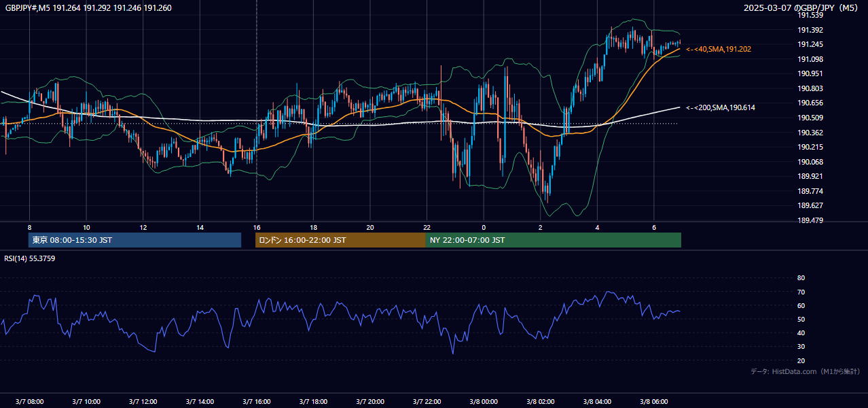Click the RSI 20 level label
Image resolution: width=868 pixels, height=408 pixels.
pos(801,360)
